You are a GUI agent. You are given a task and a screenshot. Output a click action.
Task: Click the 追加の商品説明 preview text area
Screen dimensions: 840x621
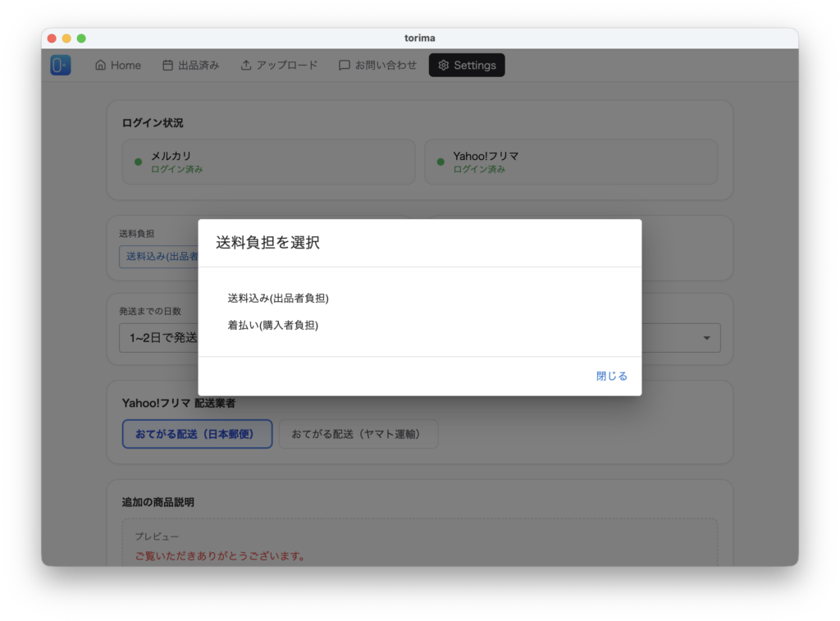(x=419, y=546)
